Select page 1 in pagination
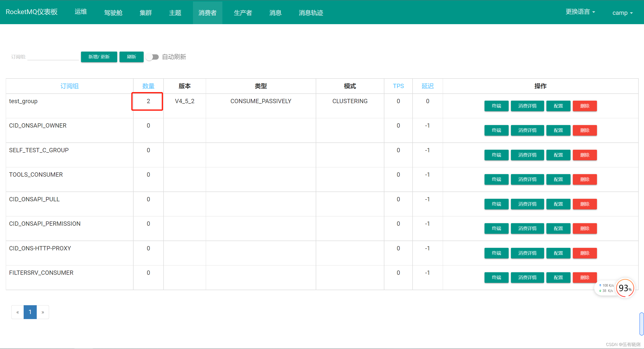 tap(30, 312)
